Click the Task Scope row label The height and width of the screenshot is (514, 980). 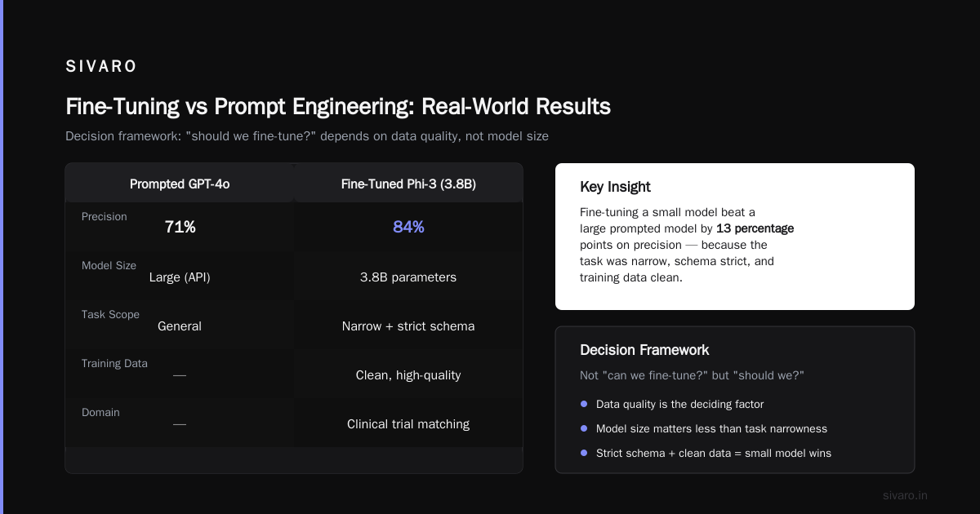(x=110, y=315)
